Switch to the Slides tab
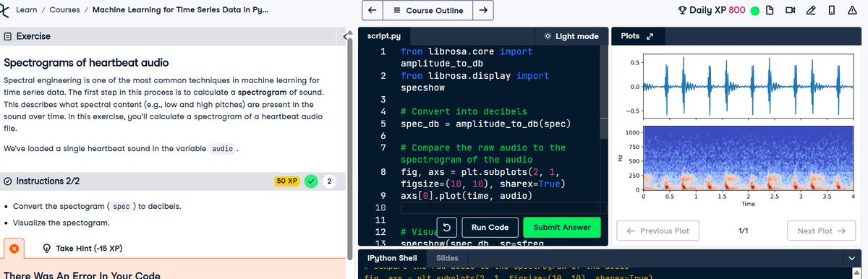 click(x=447, y=257)
